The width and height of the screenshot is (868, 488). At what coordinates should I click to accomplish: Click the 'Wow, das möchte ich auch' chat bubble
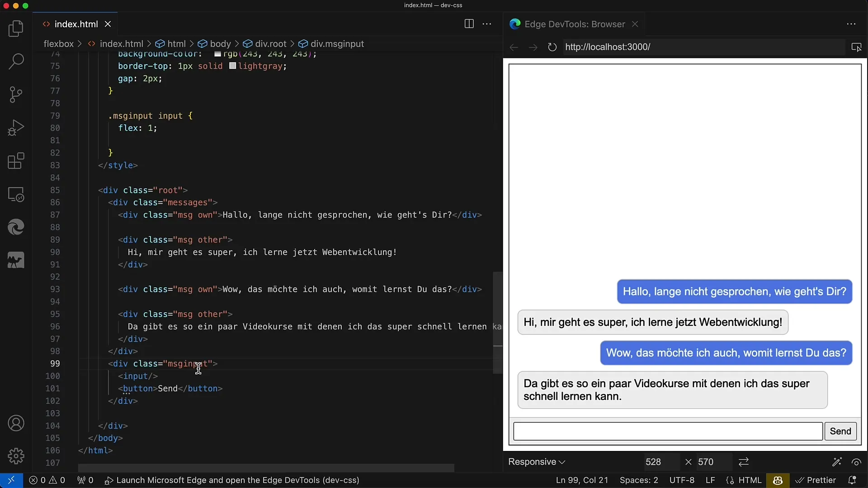[726, 353]
